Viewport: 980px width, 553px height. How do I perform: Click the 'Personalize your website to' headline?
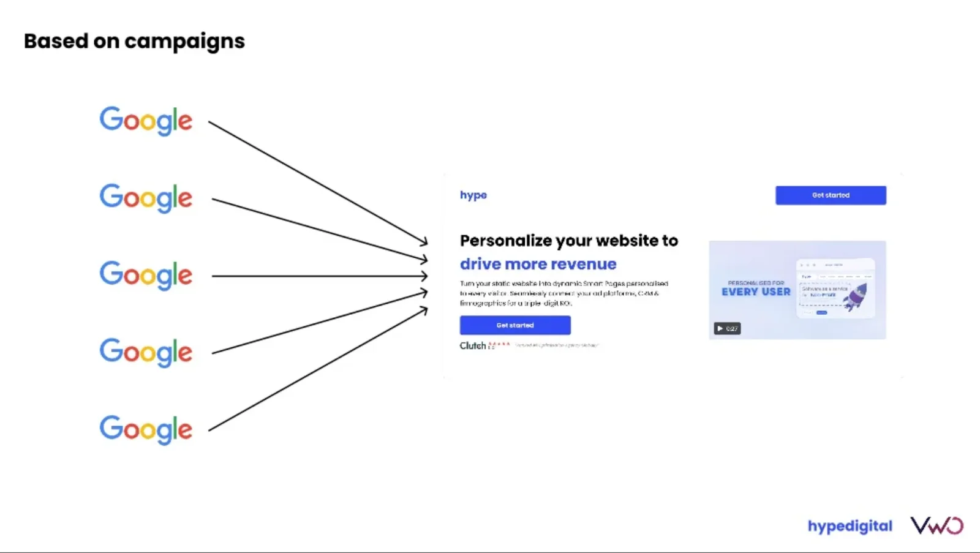(x=568, y=241)
